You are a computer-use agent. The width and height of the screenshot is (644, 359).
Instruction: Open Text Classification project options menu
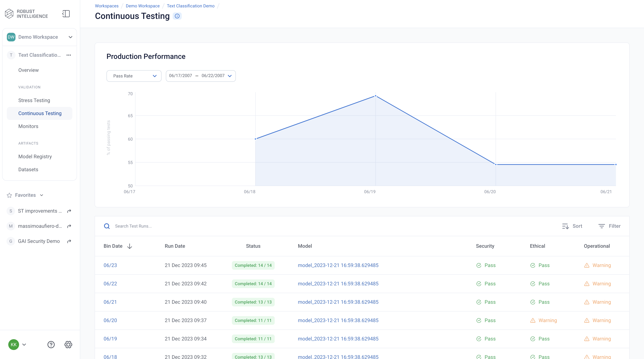pyautogui.click(x=69, y=55)
